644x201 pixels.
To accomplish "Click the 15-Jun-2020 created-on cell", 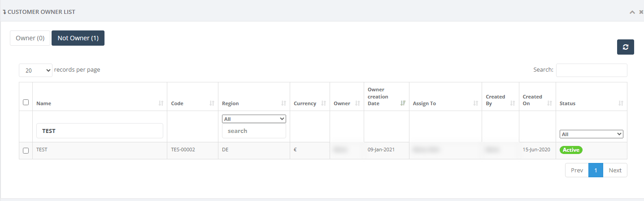I will pyautogui.click(x=536, y=150).
